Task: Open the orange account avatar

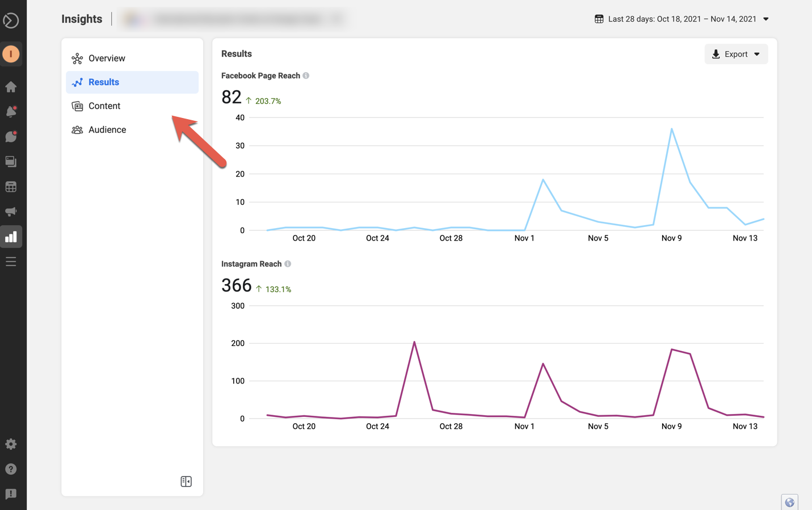Action: [11, 54]
